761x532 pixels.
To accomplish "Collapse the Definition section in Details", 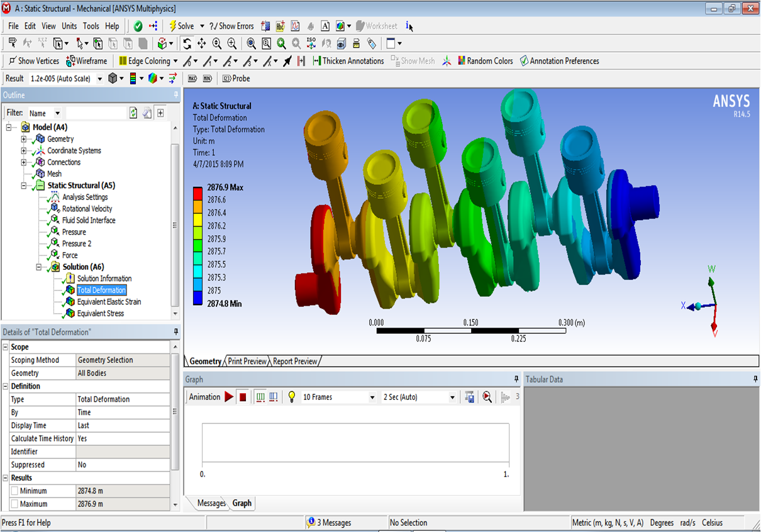I will coord(5,386).
